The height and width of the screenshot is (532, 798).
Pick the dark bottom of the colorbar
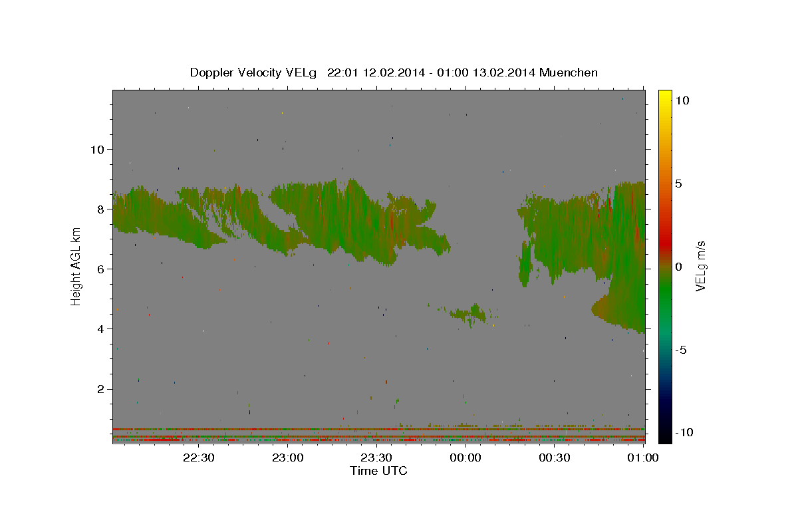coord(665,432)
